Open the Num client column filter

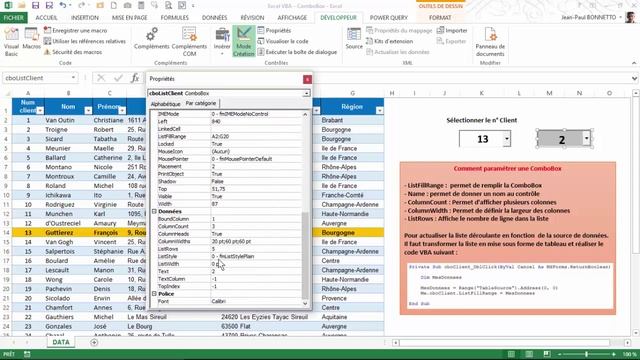pos(40,111)
